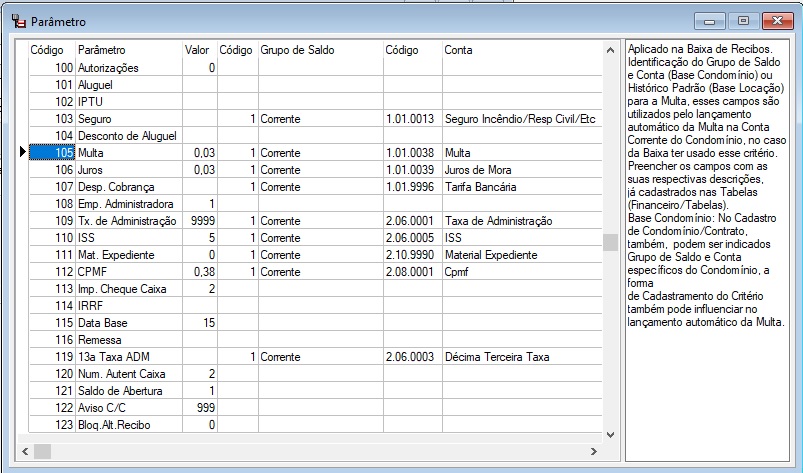
Task: Click account code 2.06.0003
Action: (x=413, y=357)
